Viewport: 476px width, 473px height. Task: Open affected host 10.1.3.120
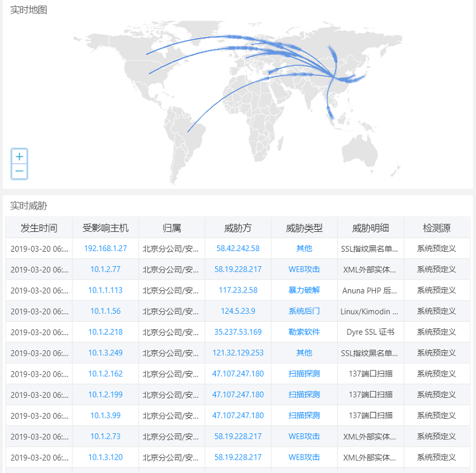tap(105, 457)
